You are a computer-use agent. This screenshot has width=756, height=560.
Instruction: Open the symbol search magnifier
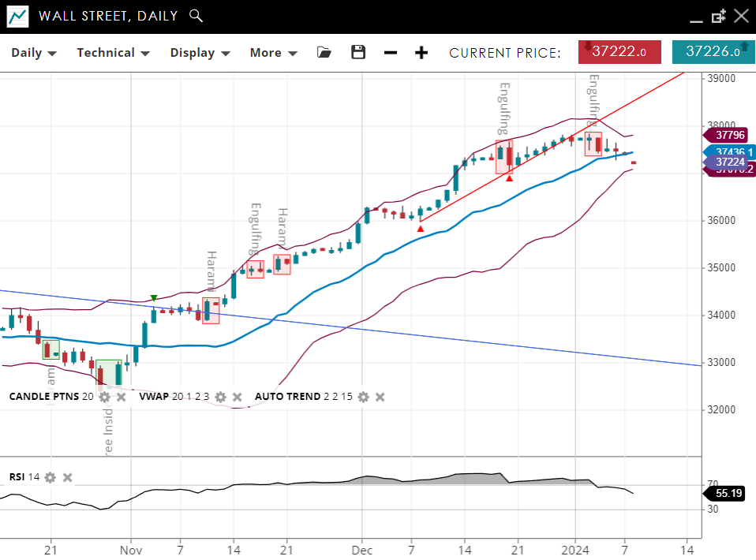click(196, 16)
